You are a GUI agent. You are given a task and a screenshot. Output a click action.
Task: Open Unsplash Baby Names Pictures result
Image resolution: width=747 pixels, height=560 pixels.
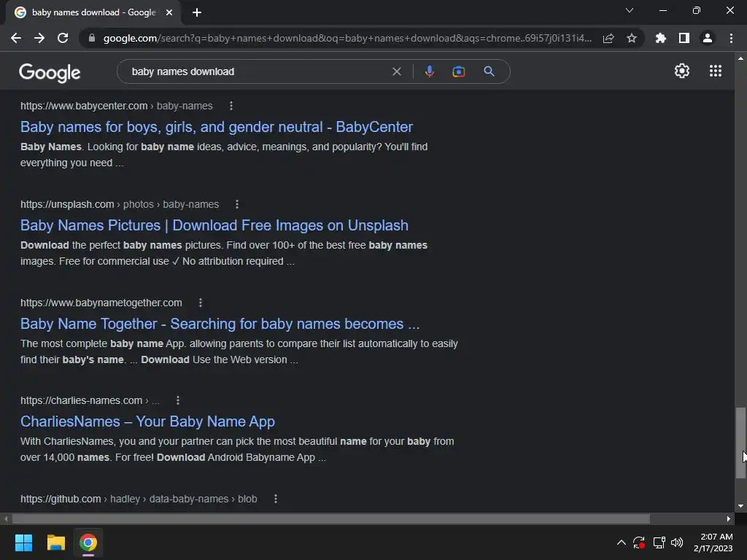coord(214,225)
